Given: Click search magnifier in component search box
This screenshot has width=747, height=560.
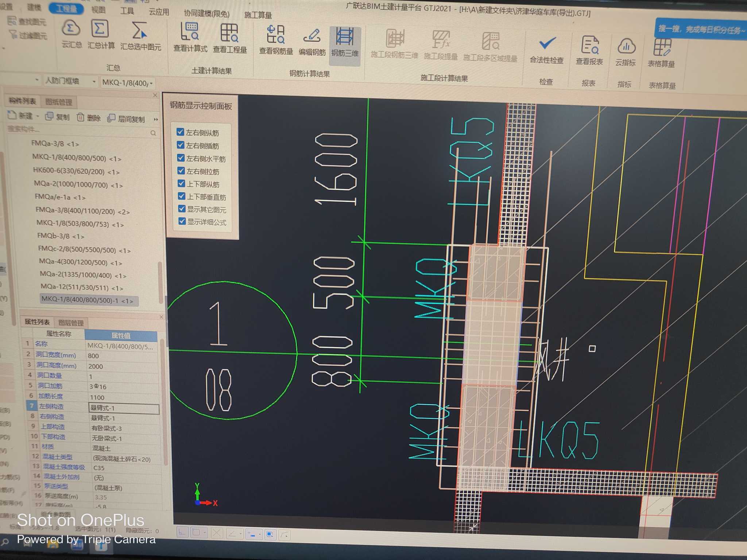Looking at the screenshot, I should click(153, 133).
